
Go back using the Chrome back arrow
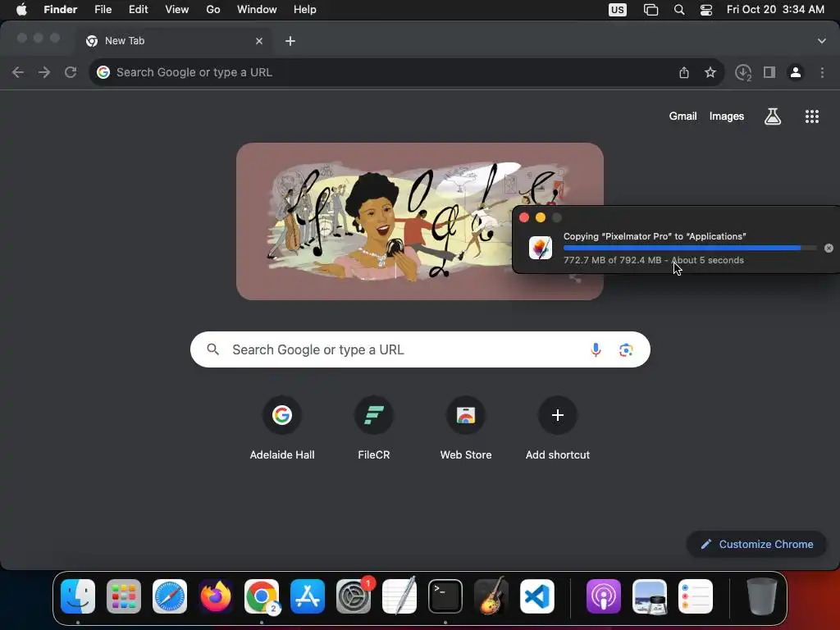pos(18,72)
